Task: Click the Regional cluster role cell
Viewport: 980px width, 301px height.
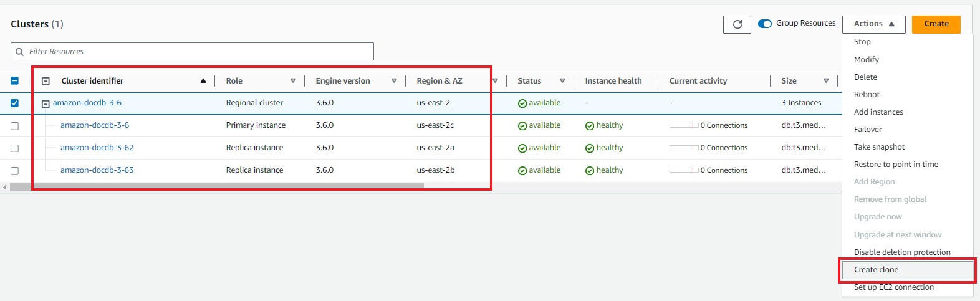Action: [x=254, y=103]
